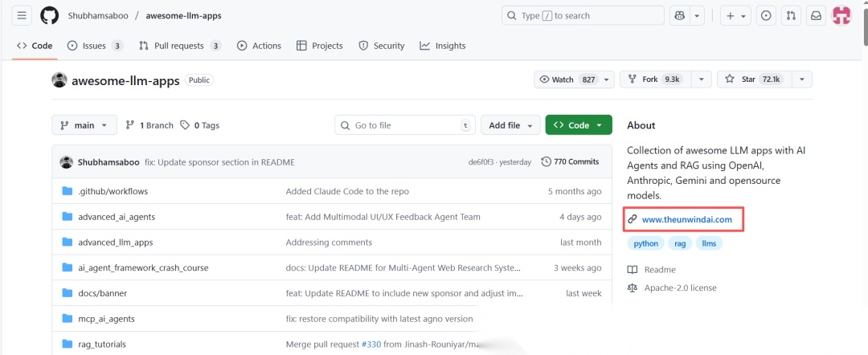Click the Go to file search field

406,125
